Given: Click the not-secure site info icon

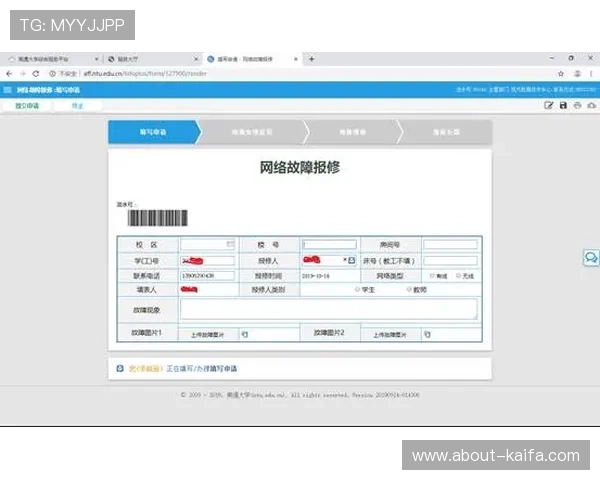Looking at the screenshot, I should (52, 73).
